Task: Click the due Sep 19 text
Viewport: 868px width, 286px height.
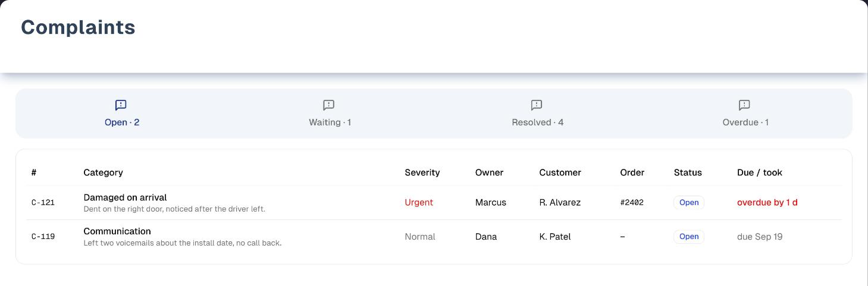Action: coord(760,237)
